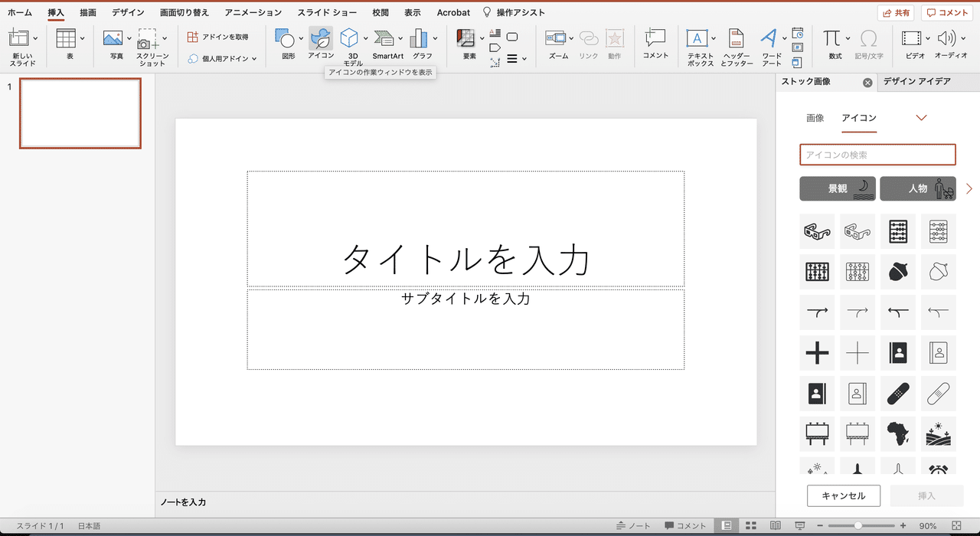
Task: Click the zoom out minus button
Action: [820, 526]
